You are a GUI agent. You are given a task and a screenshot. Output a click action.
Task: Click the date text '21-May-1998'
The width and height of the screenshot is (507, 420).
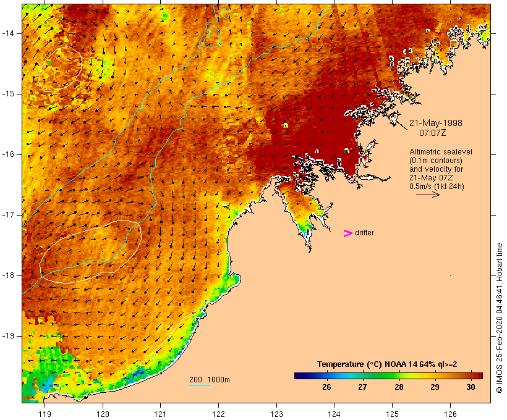pyautogui.click(x=435, y=123)
